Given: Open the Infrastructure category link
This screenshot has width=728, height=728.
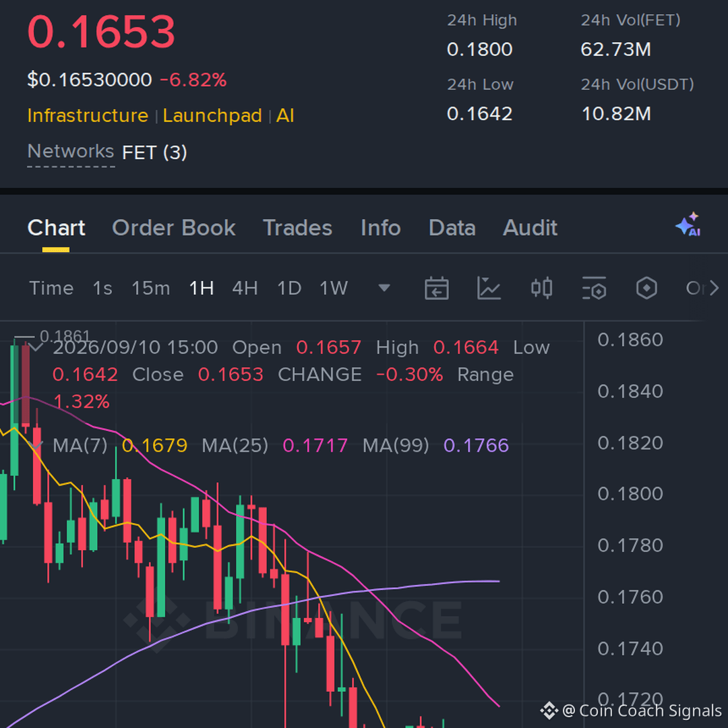Looking at the screenshot, I should (x=88, y=116).
